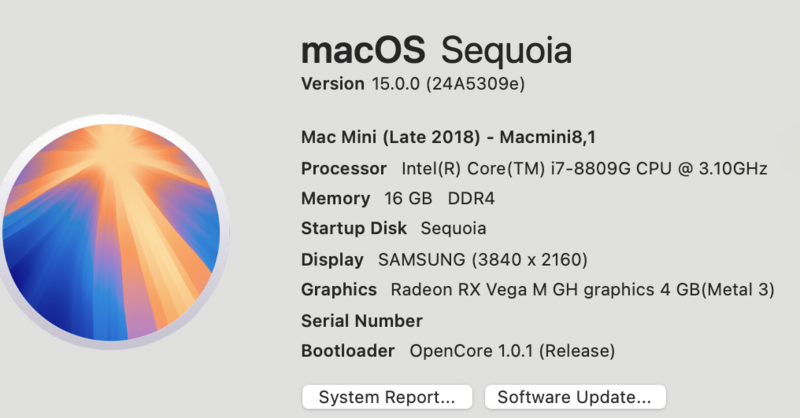Click the Radeon RX Vega M GH value
800x418 pixels.
(x=582, y=290)
